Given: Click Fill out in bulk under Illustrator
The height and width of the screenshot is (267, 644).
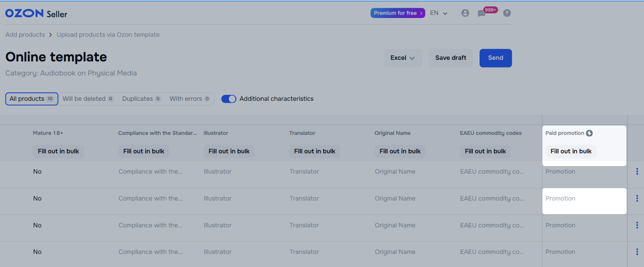Looking at the screenshot, I should tap(229, 151).
